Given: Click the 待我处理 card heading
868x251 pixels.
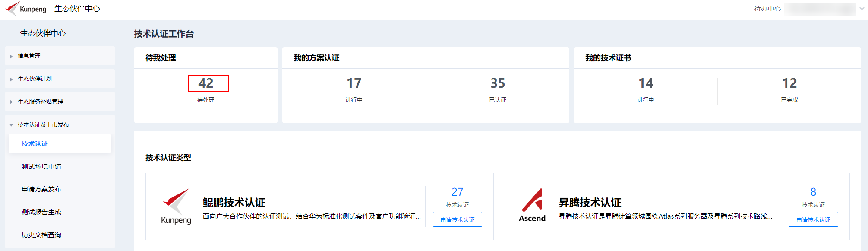Looking at the screenshot, I should coord(161,58).
